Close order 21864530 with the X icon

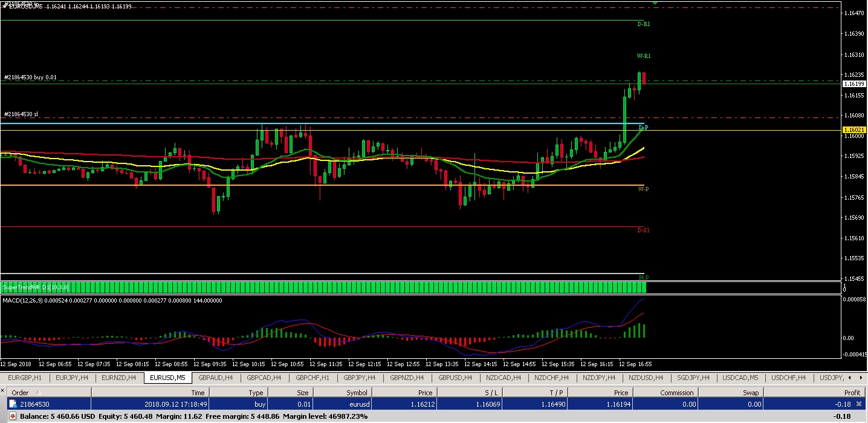[x=858, y=403]
